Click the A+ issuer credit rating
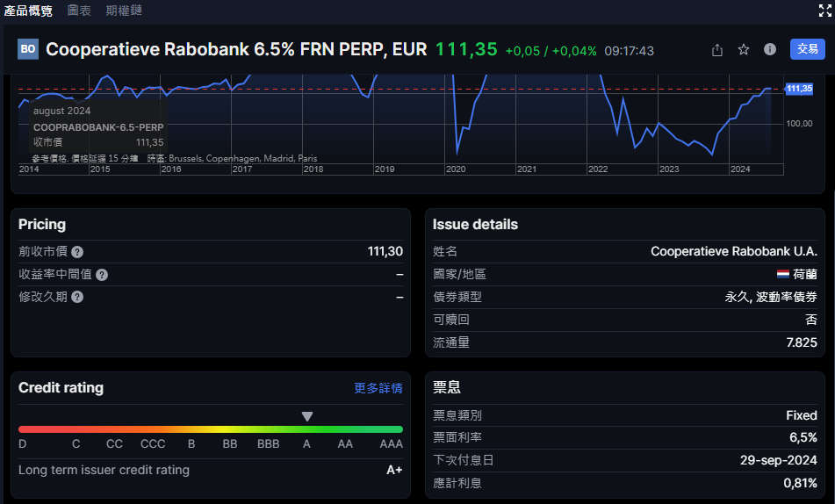 [x=394, y=470]
